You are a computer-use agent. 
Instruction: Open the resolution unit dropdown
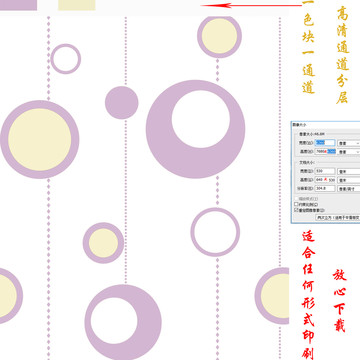click(349, 189)
